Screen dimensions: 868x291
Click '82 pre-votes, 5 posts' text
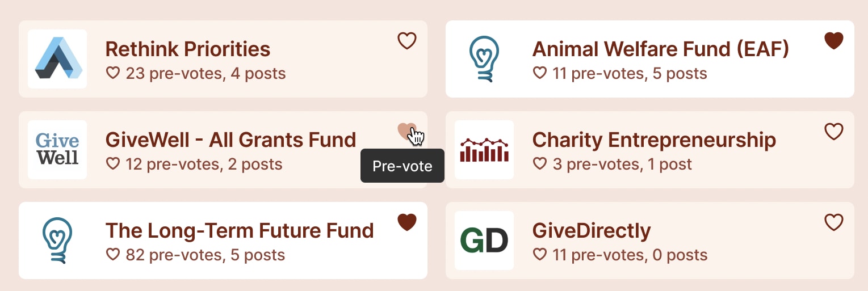pos(196,255)
